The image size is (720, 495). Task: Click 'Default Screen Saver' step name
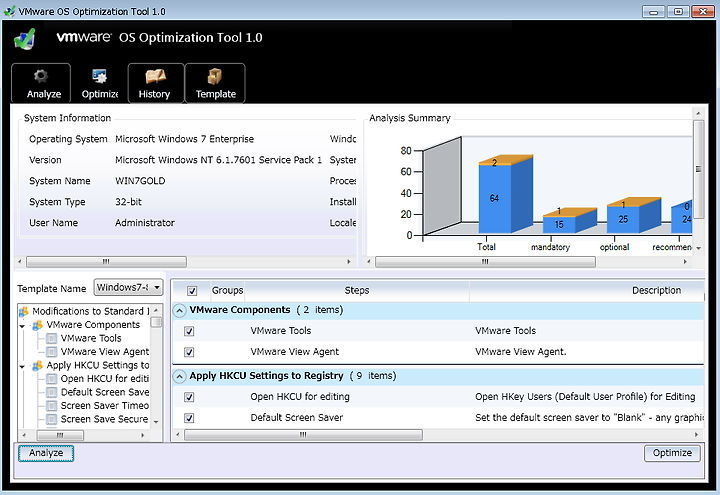pos(297,418)
